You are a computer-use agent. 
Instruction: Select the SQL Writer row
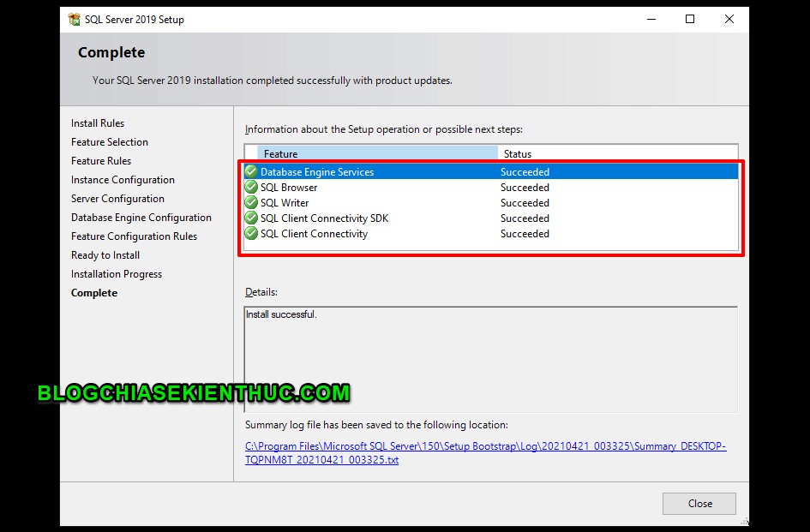491,202
